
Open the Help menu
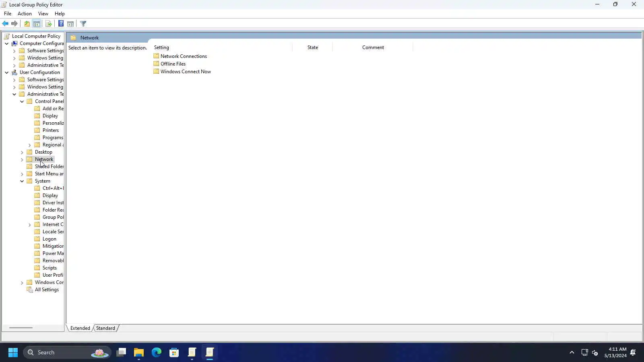pos(60,14)
